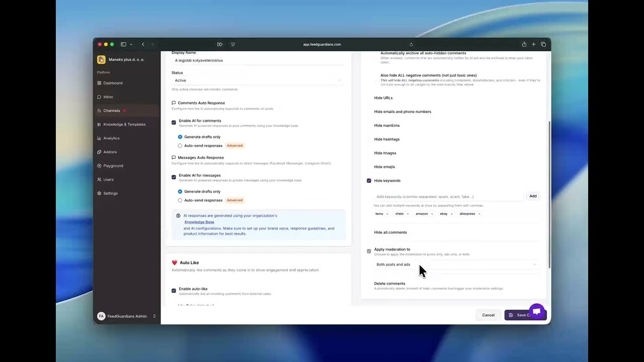Remove the amazon keyword tag
Screen dimensions: 644x362
432,214
